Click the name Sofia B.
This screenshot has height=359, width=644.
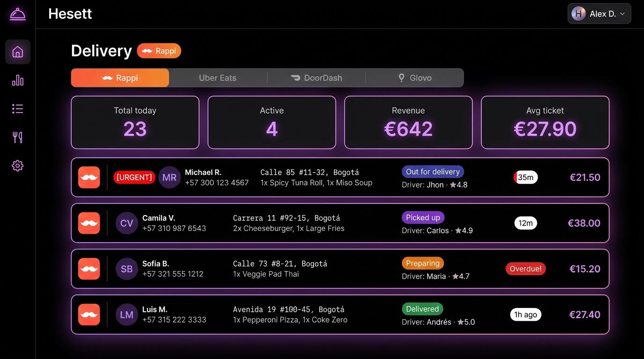pos(156,264)
